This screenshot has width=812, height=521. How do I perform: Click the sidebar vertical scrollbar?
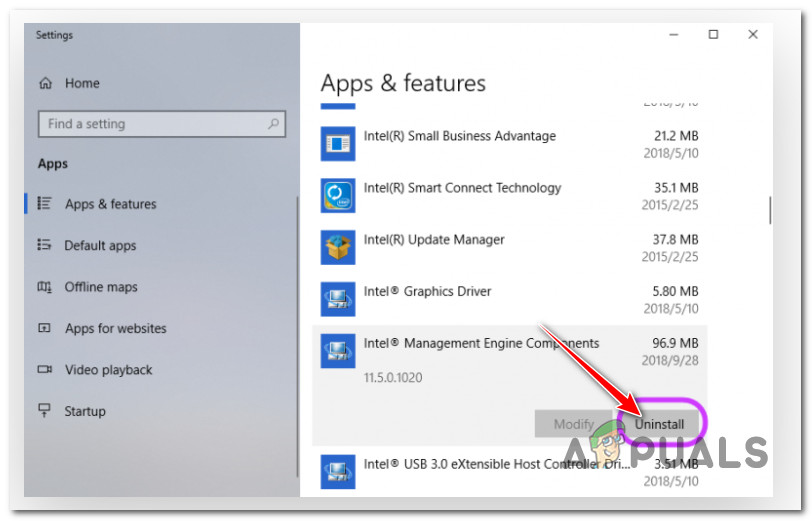point(297,337)
